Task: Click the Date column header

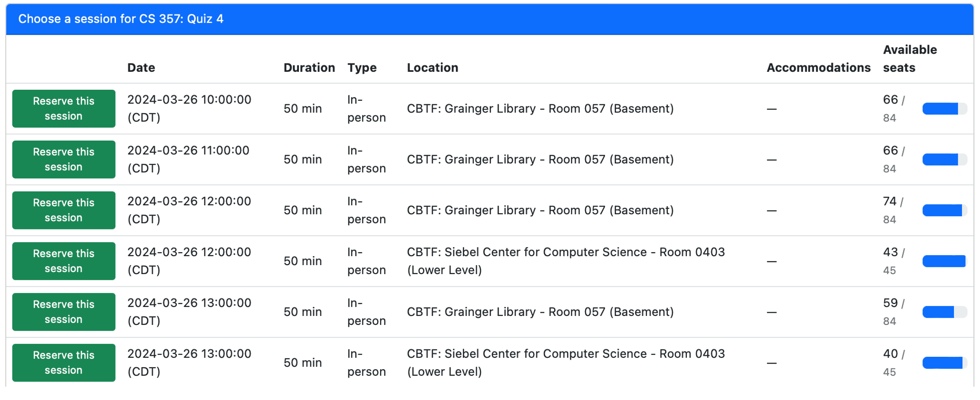Action: (141, 67)
